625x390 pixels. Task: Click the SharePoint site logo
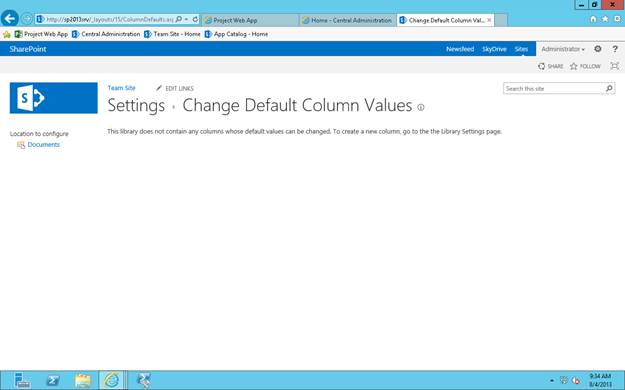click(x=54, y=98)
